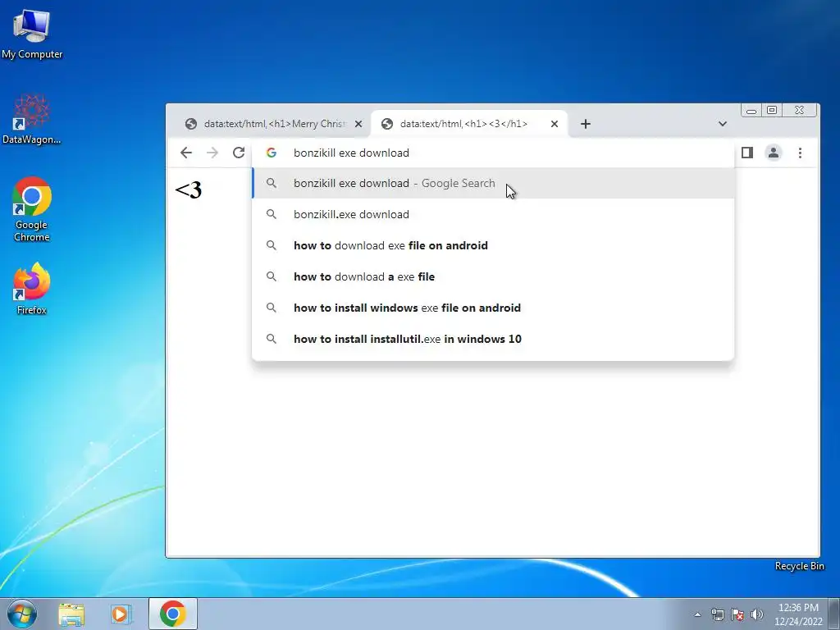Open the network tray icon
Image resolution: width=840 pixels, height=630 pixels.
tap(717, 614)
